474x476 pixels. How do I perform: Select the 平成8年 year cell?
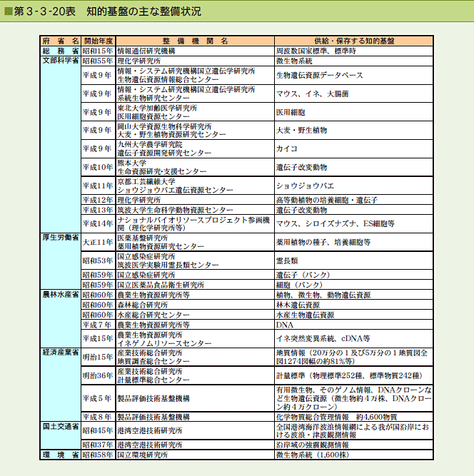coord(99,417)
